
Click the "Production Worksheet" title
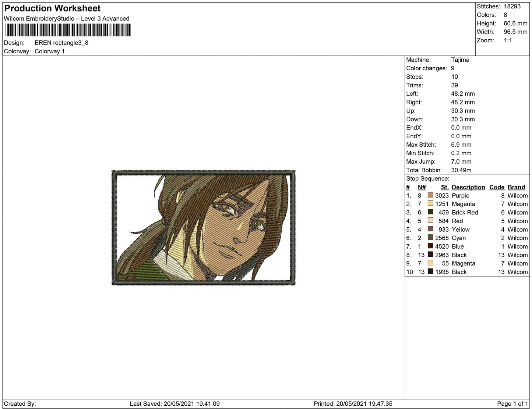point(52,8)
